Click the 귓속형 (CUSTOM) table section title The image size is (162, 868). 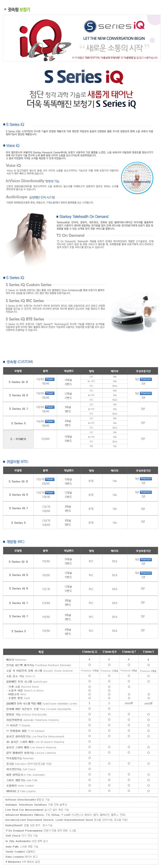(x=20, y=362)
